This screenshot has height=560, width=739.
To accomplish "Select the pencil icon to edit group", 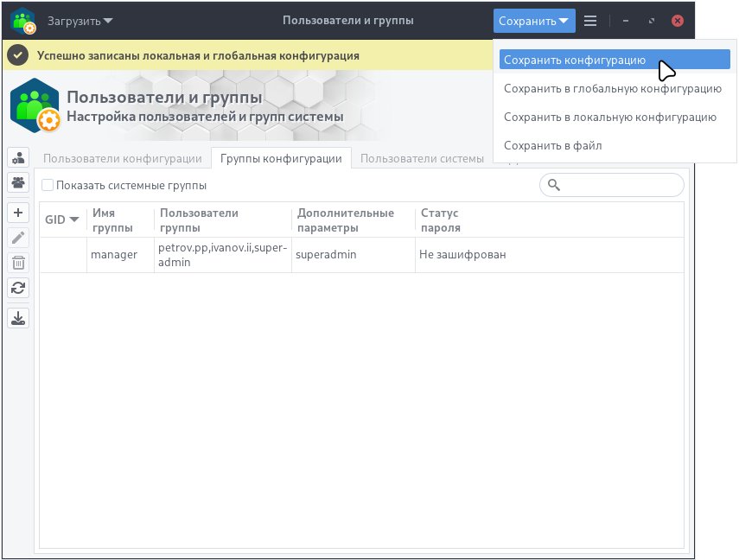I will [17, 237].
